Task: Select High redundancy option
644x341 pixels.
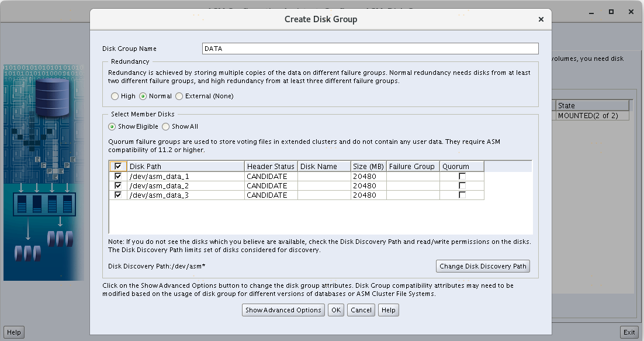Action: coord(115,96)
